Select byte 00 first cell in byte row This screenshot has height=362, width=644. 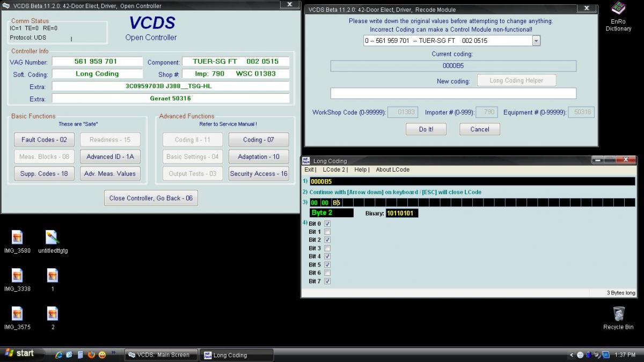click(x=314, y=203)
